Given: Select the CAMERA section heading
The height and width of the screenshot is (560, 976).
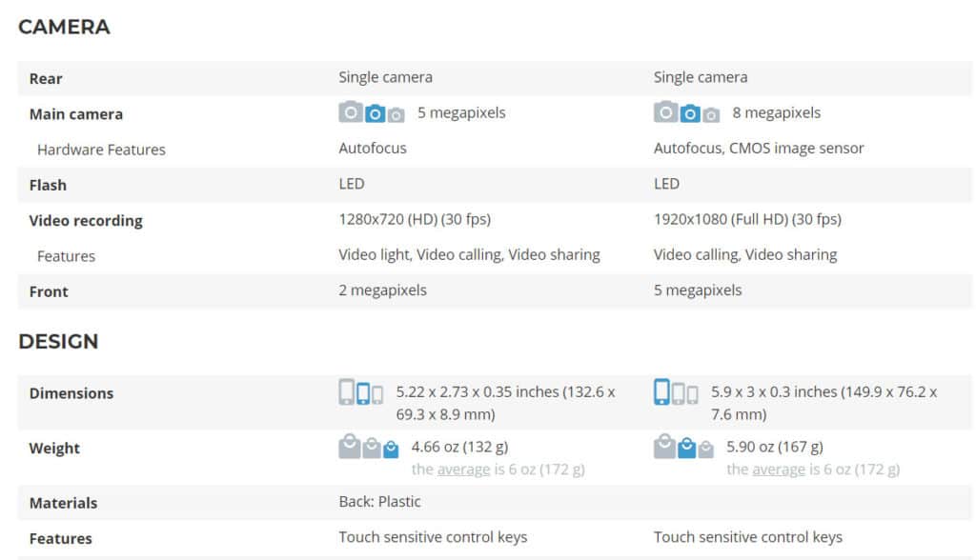Looking at the screenshot, I should coord(64,27).
